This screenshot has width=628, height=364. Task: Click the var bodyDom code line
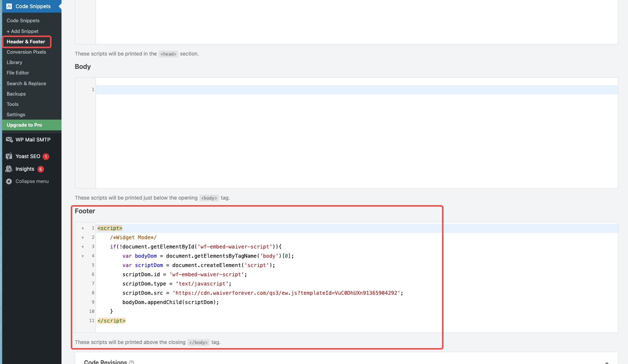[x=208, y=256]
